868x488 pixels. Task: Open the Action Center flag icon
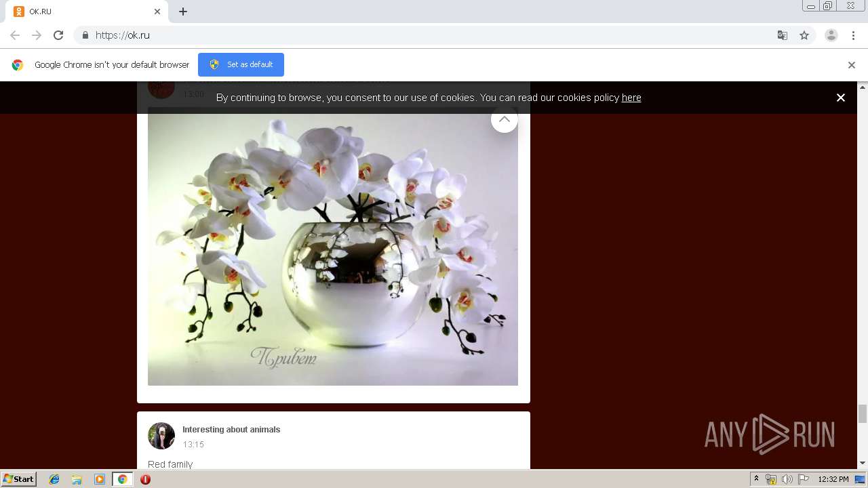tap(804, 479)
